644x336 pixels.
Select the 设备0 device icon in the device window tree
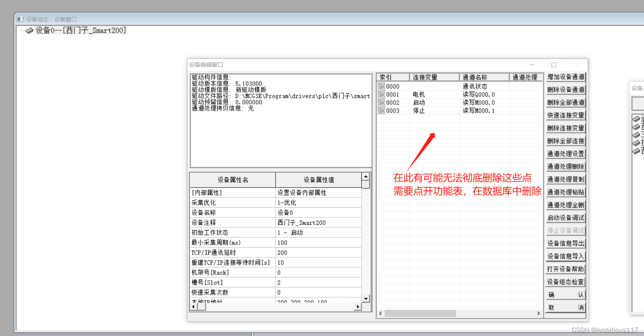[x=29, y=31]
